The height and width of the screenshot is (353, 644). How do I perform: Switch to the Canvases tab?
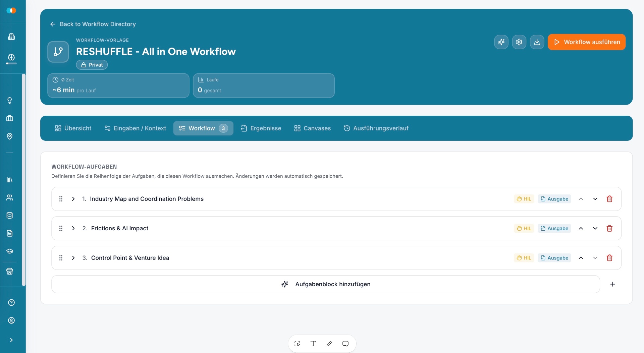click(312, 128)
